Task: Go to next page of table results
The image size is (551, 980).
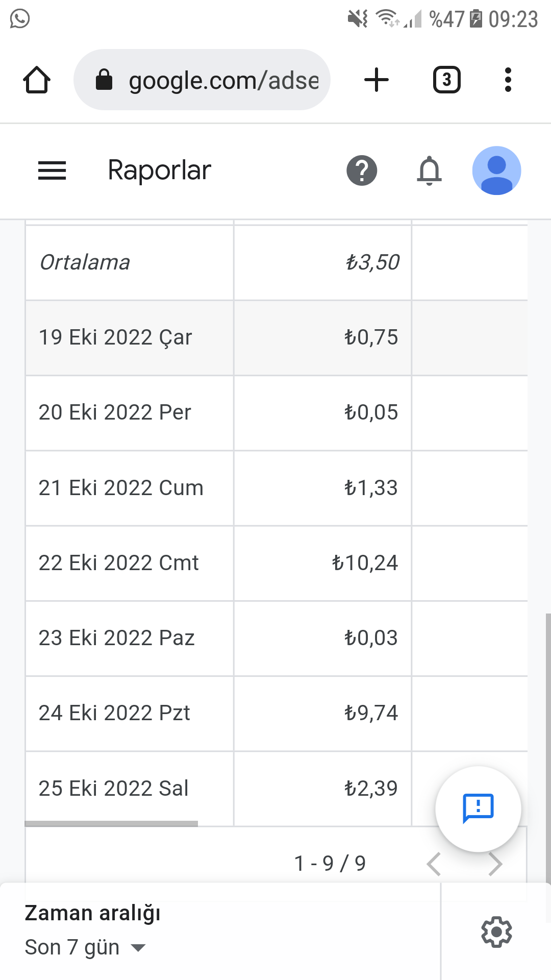Action: [x=495, y=864]
